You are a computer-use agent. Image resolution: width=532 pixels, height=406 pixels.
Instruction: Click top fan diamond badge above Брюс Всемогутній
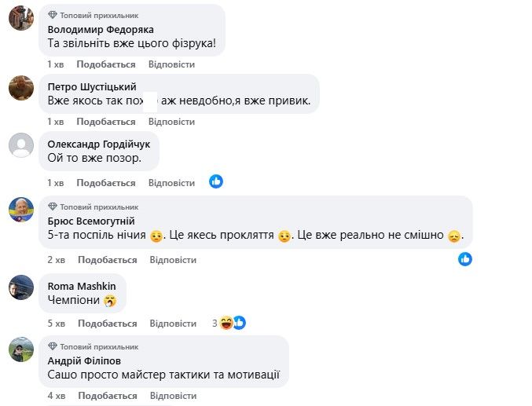53,207
